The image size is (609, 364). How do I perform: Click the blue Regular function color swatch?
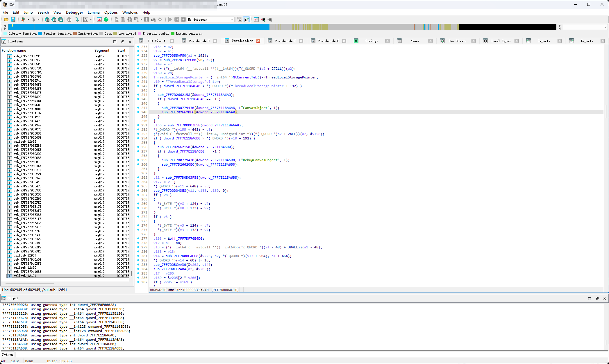point(40,33)
